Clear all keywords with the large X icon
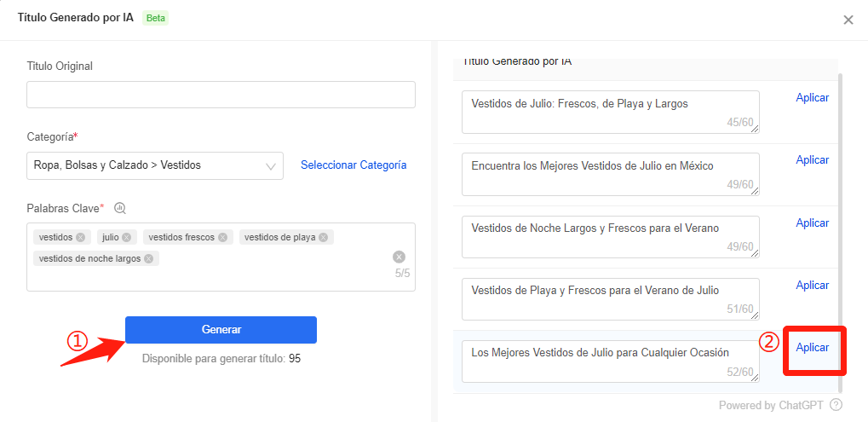Screen dimensions: 868x422 (400, 257)
